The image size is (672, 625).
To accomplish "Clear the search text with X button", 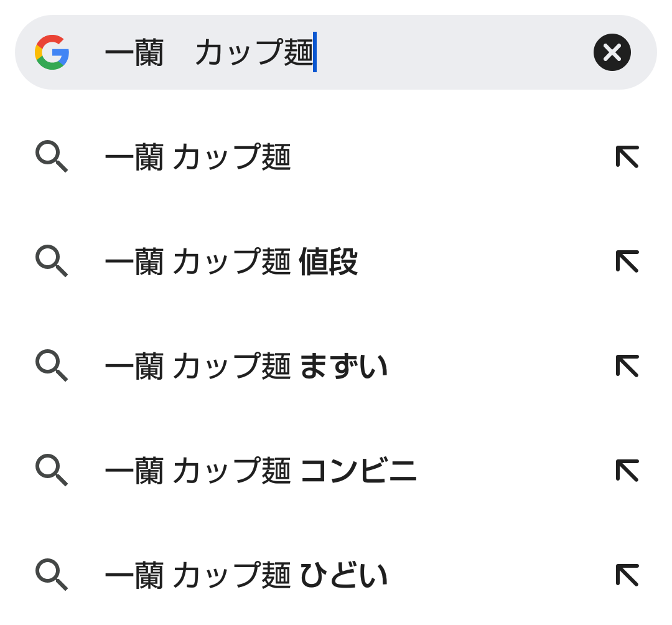I will pos(612,52).
